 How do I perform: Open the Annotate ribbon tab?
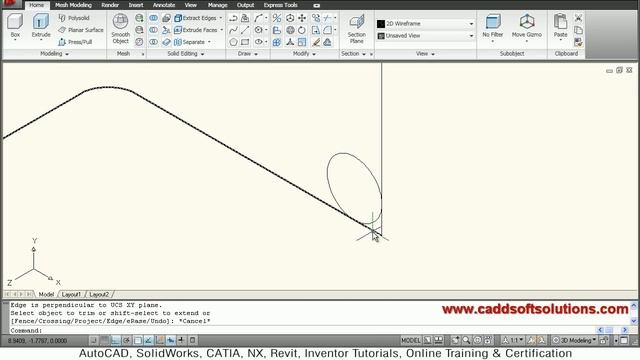pyautogui.click(x=164, y=5)
